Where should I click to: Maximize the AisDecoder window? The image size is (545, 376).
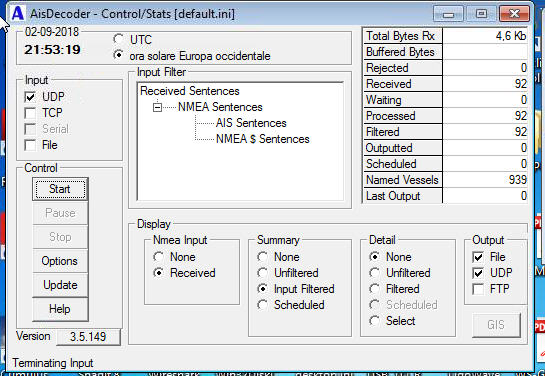(481, 14)
